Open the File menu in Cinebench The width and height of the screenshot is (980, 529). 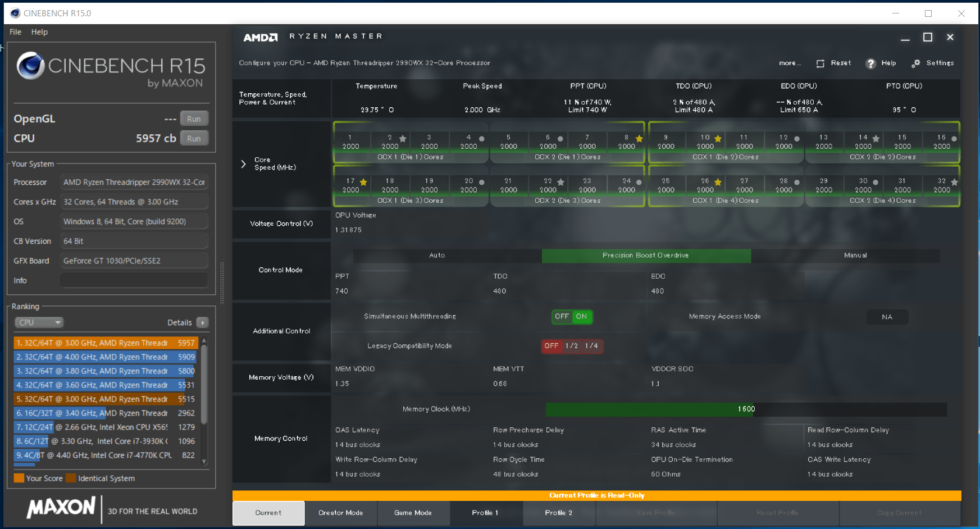tap(15, 32)
